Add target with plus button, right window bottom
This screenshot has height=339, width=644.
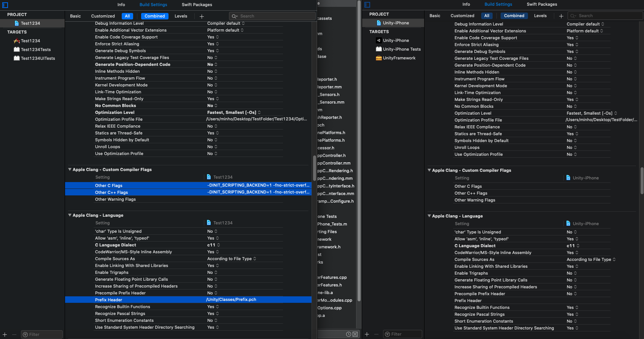click(x=367, y=334)
